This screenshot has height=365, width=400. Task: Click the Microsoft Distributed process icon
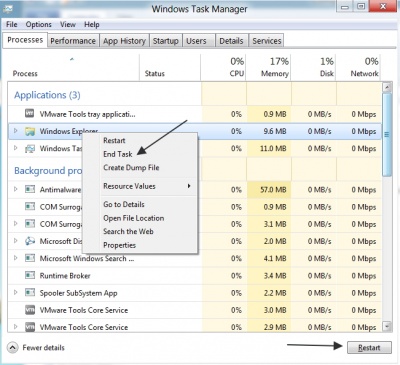30,241
